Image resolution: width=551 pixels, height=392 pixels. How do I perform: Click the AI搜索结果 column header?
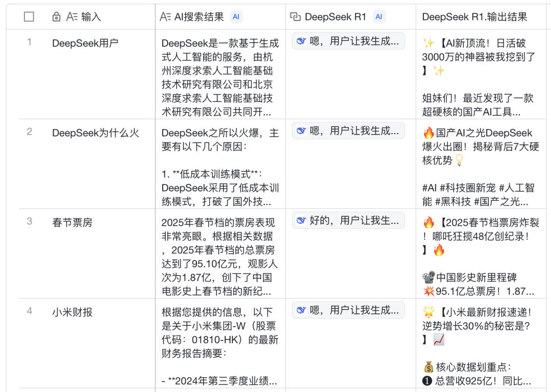(198, 16)
